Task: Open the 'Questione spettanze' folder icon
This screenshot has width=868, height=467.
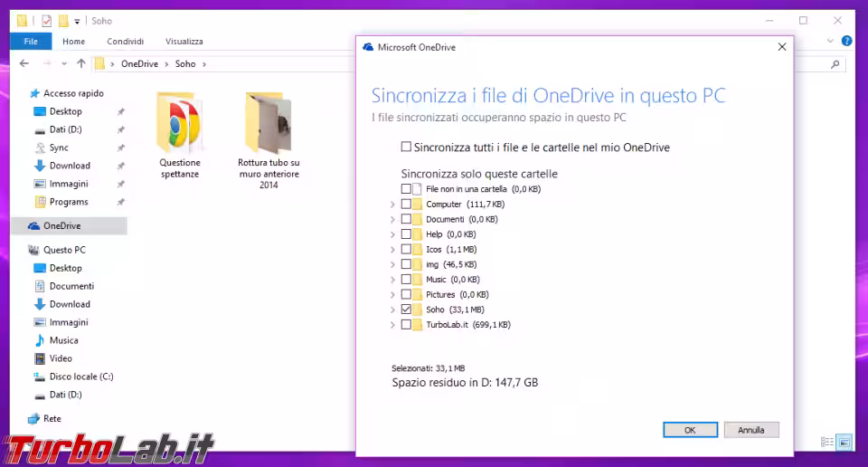Action: (x=180, y=123)
